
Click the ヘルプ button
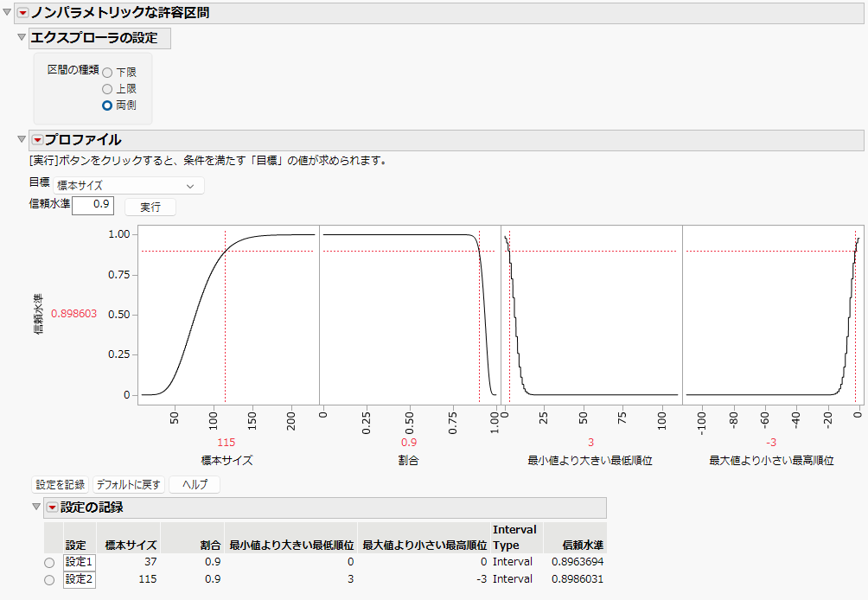click(x=195, y=485)
